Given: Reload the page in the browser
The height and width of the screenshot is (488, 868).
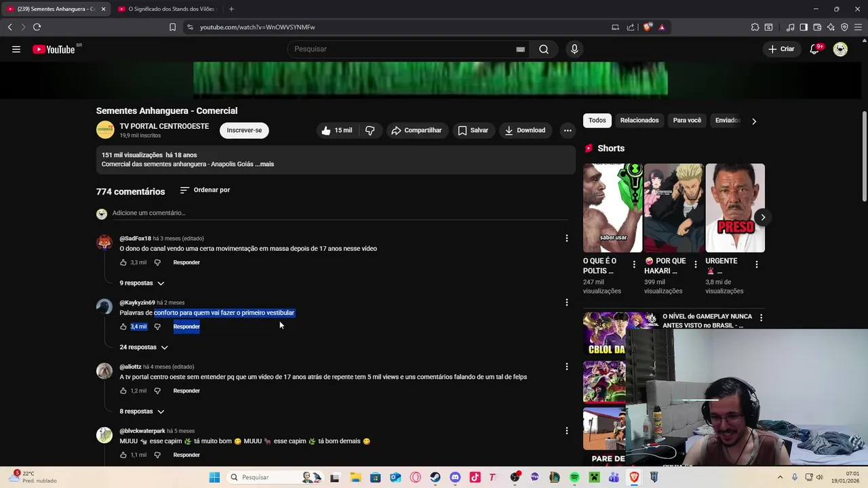Looking at the screenshot, I should [x=37, y=27].
